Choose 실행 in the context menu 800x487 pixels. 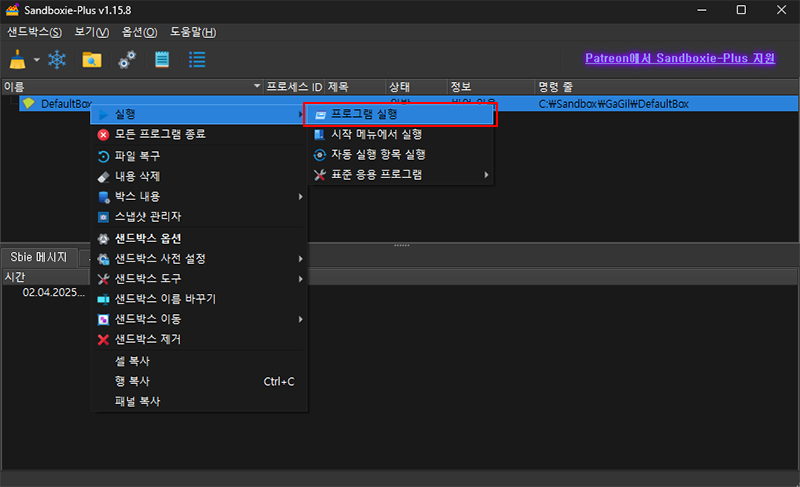click(199, 114)
